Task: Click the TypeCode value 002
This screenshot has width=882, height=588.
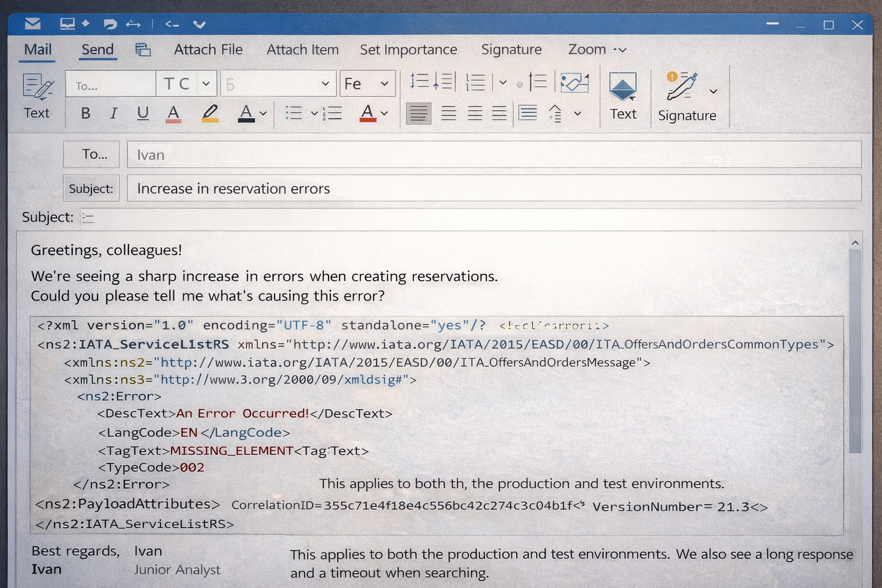Action: (192, 467)
